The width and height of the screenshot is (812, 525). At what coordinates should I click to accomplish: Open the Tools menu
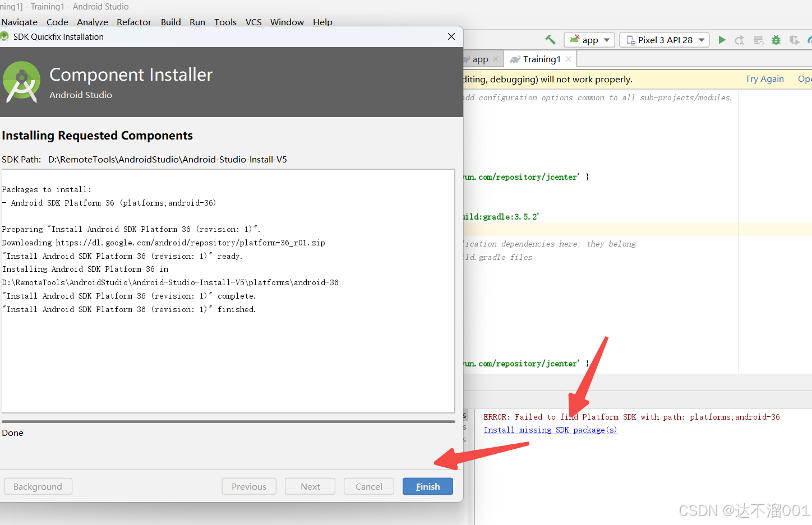coord(225,22)
